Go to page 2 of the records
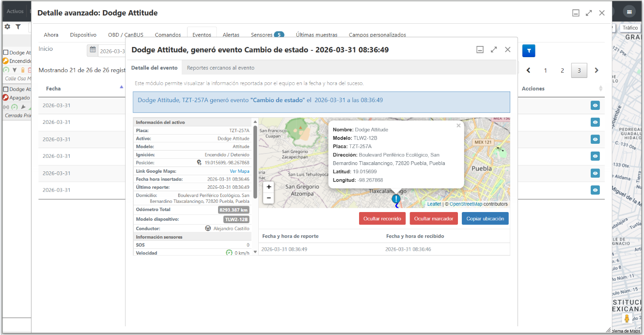644x335 pixels. tap(562, 70)
